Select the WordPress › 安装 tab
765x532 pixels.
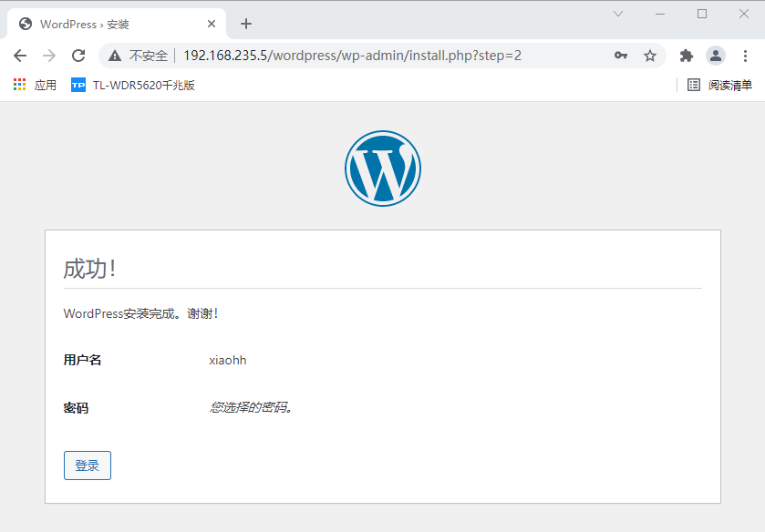[117, 24]
